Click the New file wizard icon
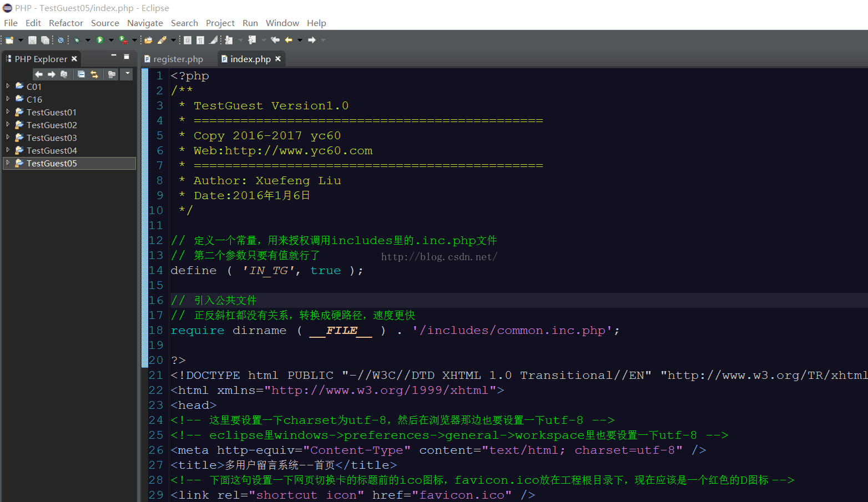 9,40
